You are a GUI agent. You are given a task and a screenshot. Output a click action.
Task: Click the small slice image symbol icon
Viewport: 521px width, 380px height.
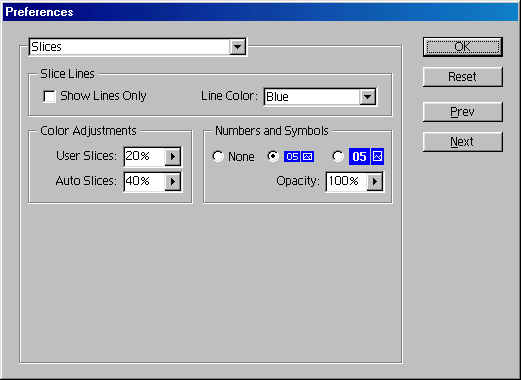[308, 156]
